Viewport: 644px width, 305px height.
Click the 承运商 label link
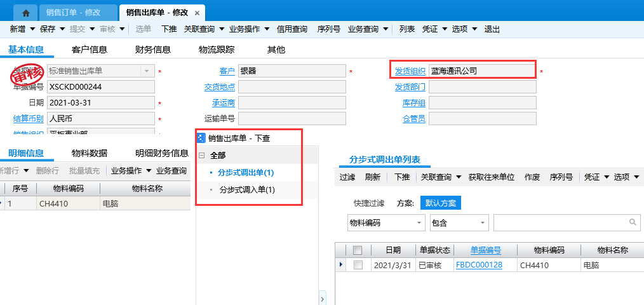point(224,103)
